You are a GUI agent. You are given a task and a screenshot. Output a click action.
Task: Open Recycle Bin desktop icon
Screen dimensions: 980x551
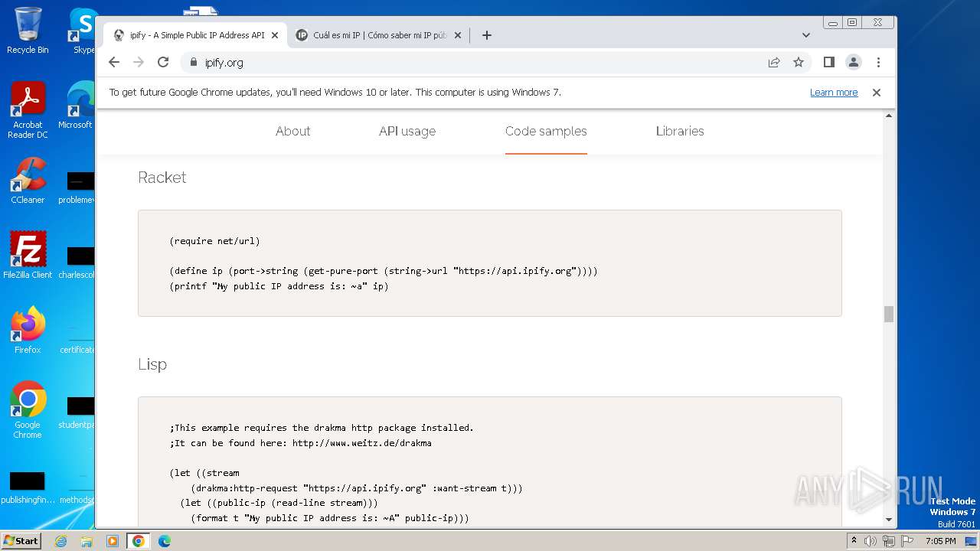[28, 31]
